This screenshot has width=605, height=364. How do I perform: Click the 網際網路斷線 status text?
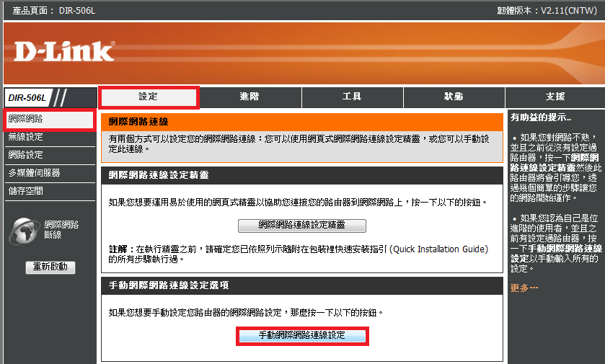click(x=61, y=230)
